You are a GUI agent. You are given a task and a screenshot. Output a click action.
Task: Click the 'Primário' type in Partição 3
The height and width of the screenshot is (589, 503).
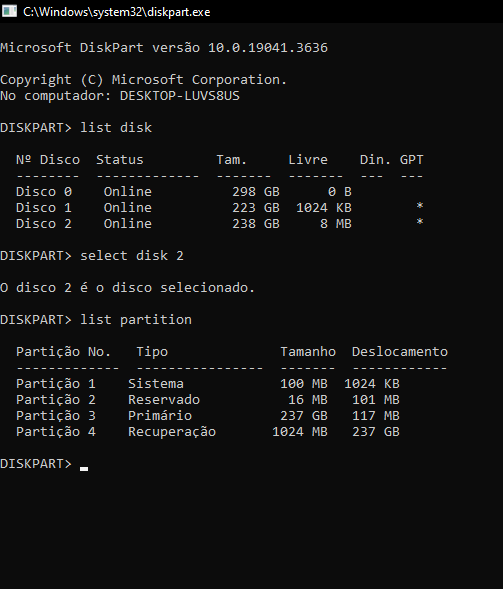pos(160,416)
